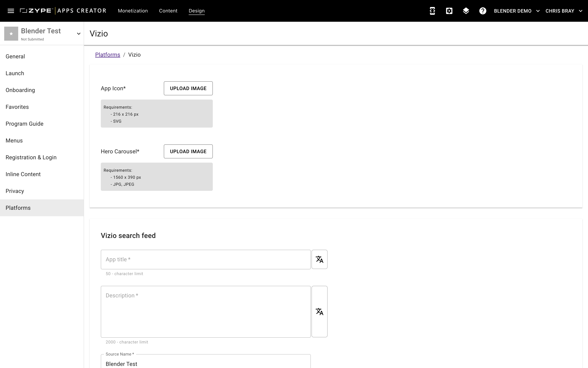Open the Content menu

pos(168,11)
